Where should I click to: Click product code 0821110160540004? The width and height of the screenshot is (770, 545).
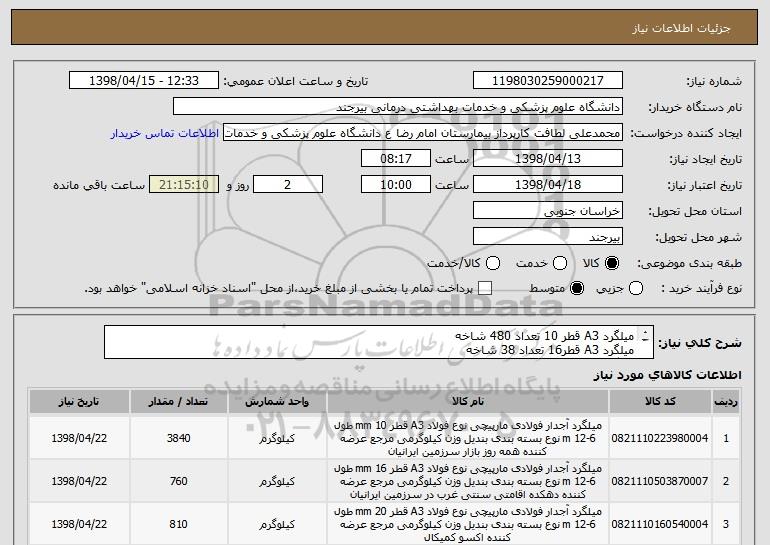click(x=660, y=524)
